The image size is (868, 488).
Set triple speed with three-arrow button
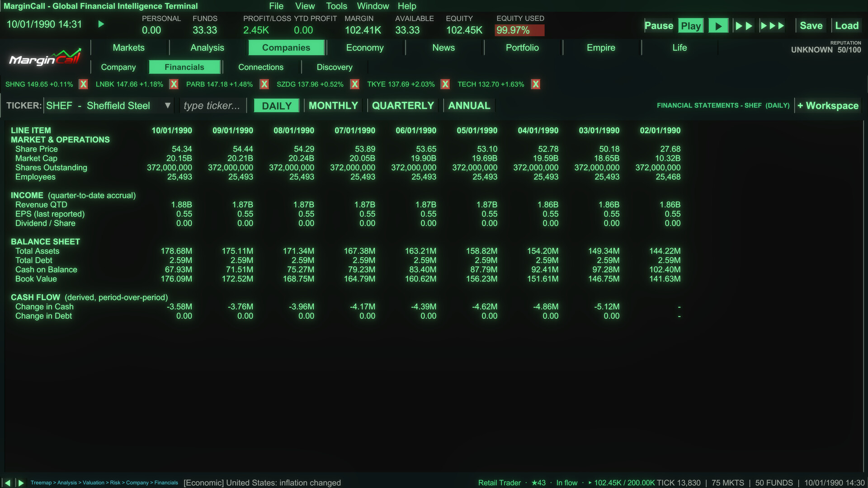tap(772, 26)
